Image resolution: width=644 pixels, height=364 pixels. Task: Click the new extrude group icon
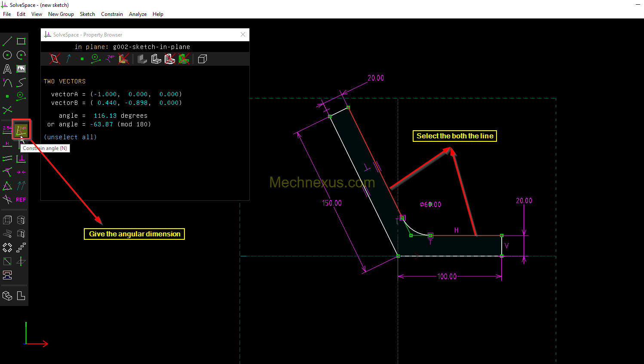tap(7, 220)
